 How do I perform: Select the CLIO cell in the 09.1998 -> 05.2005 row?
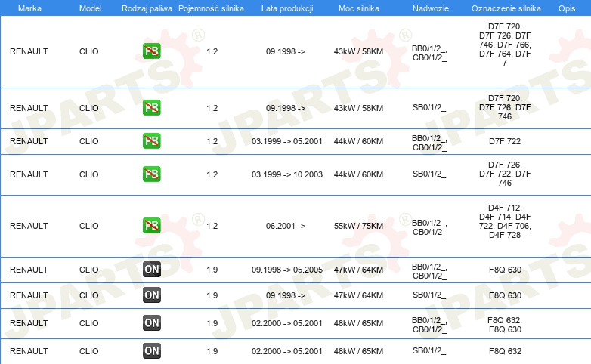click(x=89, y=270)
